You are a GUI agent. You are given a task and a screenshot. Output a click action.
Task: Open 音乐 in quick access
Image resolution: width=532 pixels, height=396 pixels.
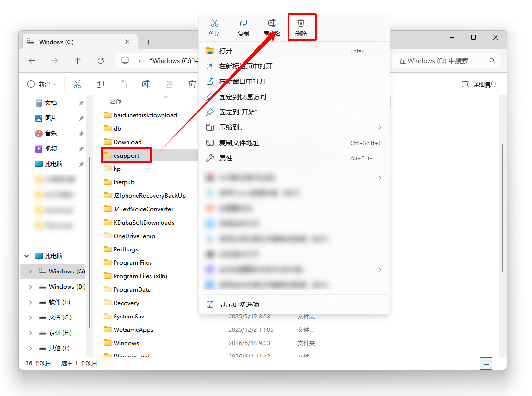click(x=51, y=133)
